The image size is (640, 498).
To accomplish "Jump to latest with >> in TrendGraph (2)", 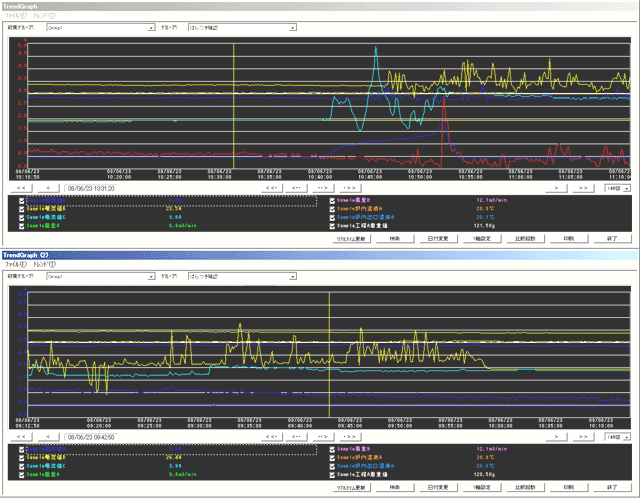I will pyautogui.click(x=583, y=437).
